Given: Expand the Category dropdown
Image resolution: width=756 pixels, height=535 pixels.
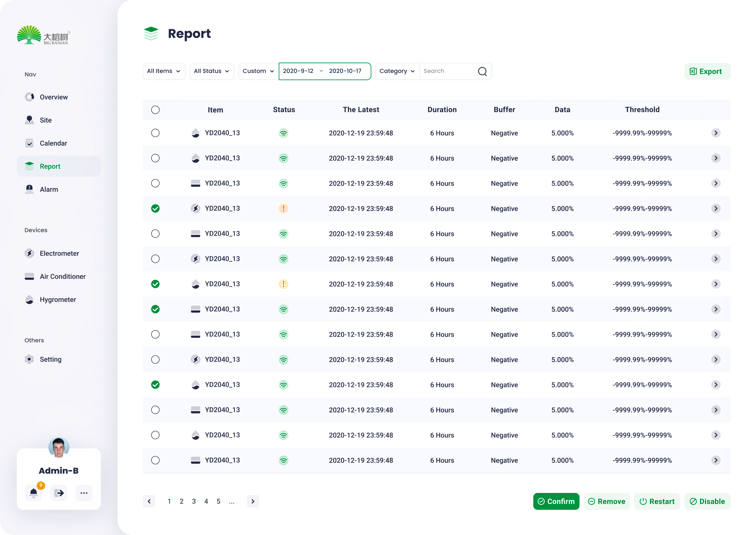Looking at the screenshot, I should click(397, 71).
